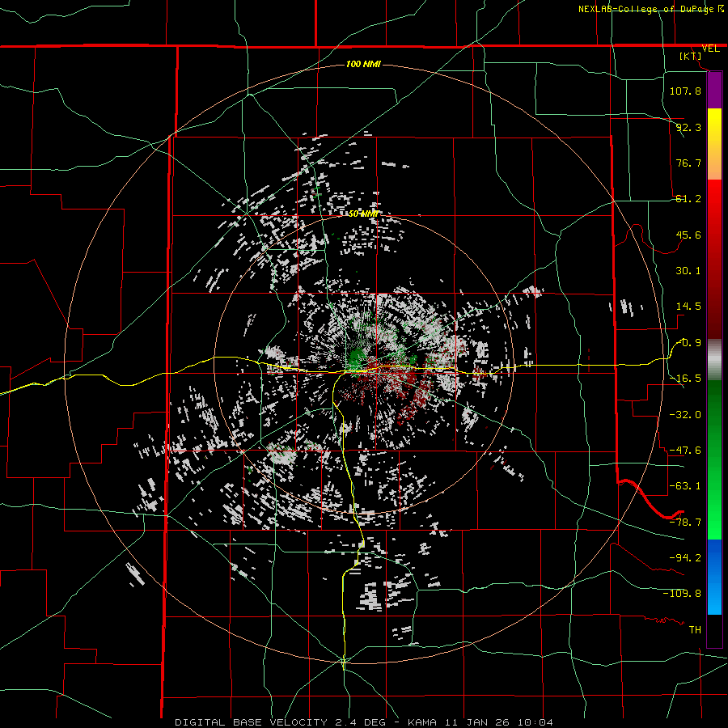Click the 76.7 legend value
The height and width of the screenshot is (728, 728).
[688, 163]
